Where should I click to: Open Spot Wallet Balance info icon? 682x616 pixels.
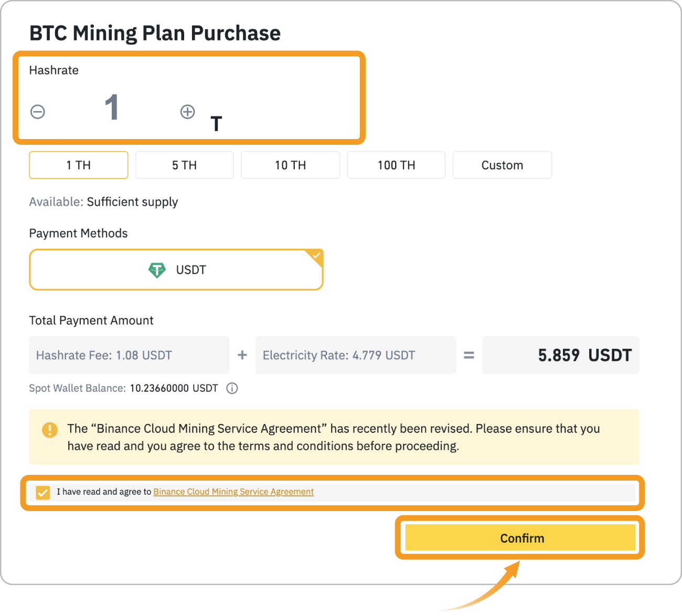point(232,388)
